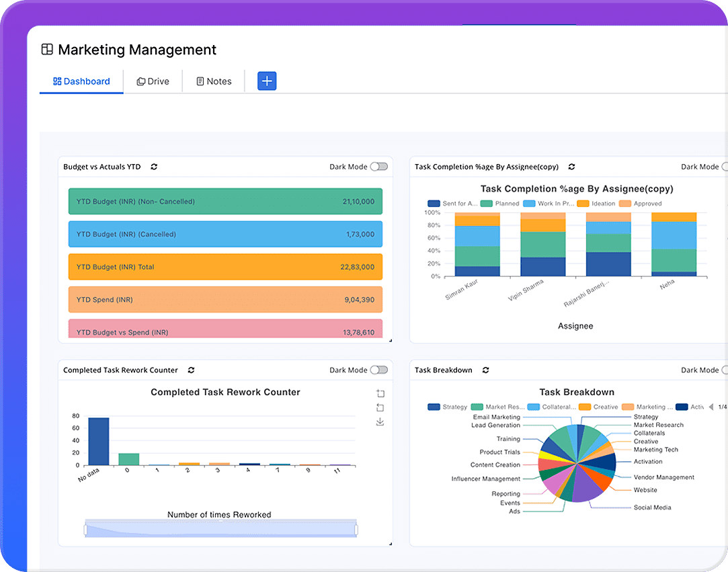The image size is (728, 572).
Task: Refresh the Task Breakdown widget
Action: point(485,370)
